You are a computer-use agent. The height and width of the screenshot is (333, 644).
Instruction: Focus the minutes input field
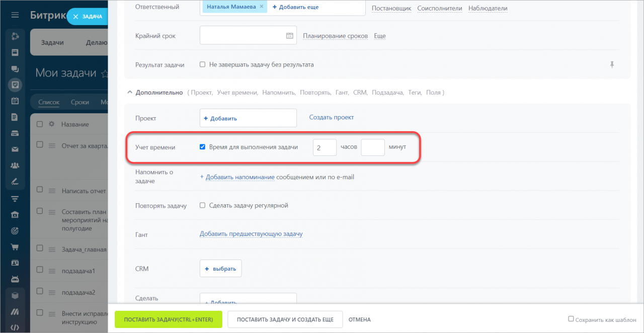coord(373,147)
